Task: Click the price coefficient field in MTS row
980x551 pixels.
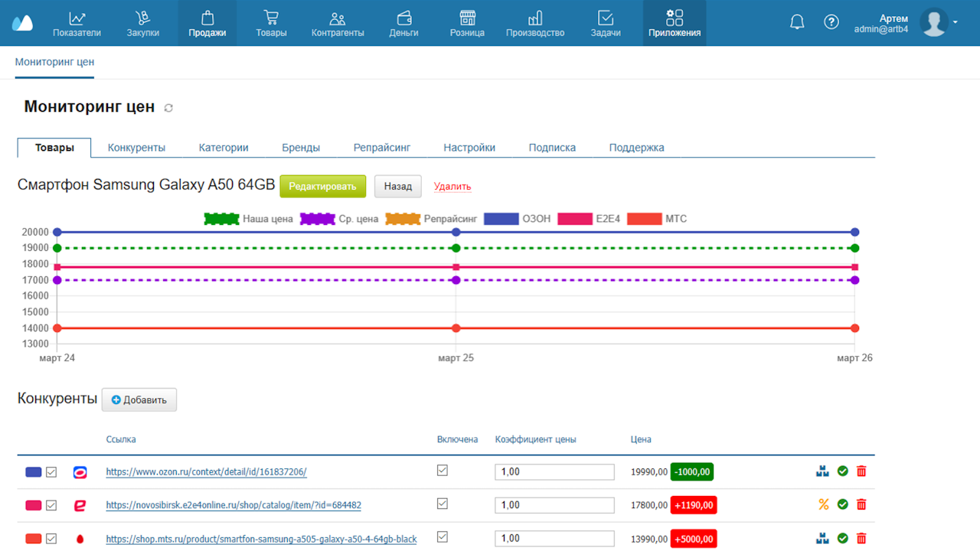Action: click(x=554, y=539)
